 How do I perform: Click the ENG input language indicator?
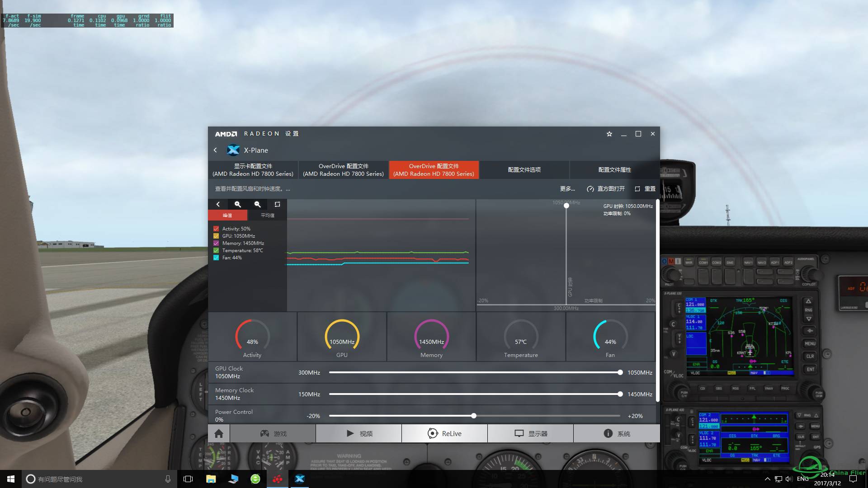coord(802,479)
